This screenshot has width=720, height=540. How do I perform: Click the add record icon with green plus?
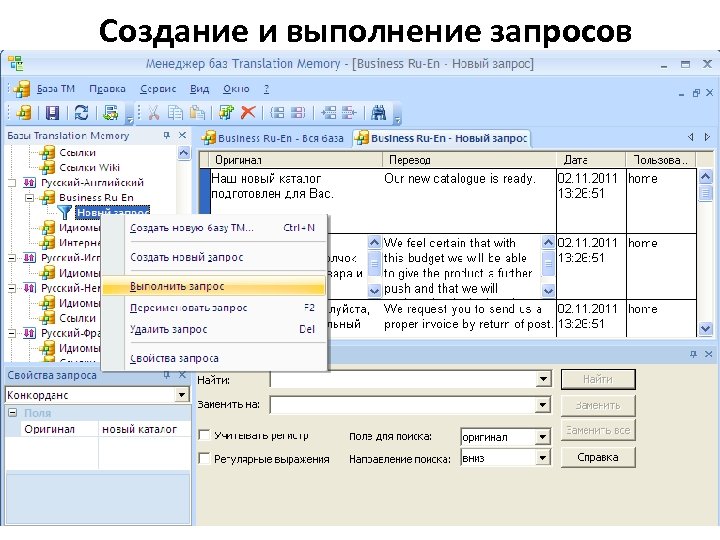(x=226, y=112)
